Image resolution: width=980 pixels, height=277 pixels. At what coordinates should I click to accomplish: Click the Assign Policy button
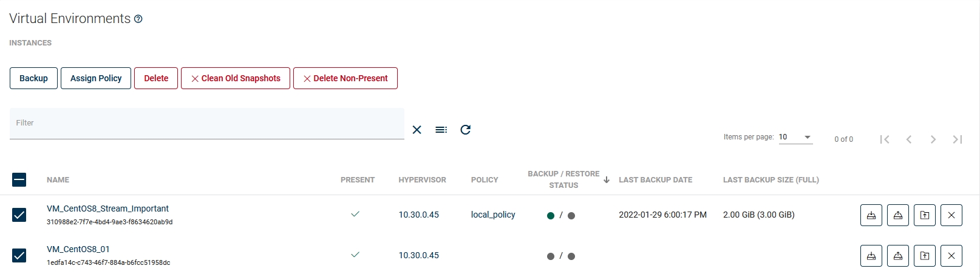pos(96,78)
